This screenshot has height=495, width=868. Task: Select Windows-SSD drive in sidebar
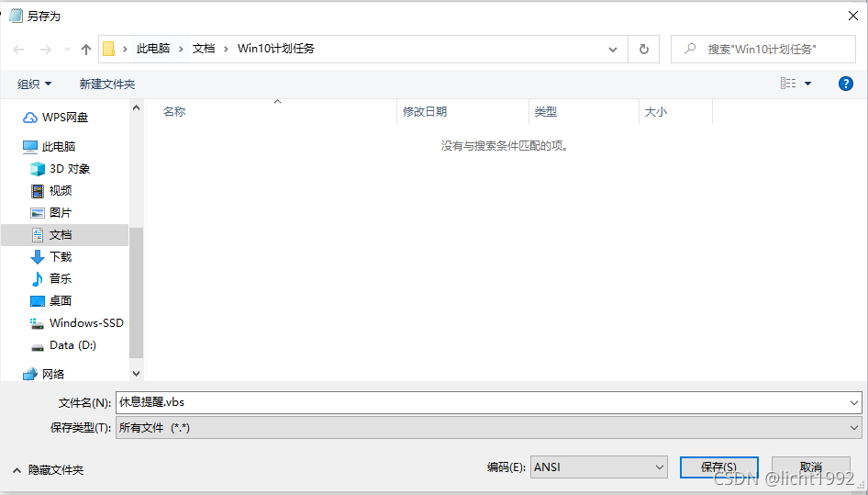pos(77,322)
